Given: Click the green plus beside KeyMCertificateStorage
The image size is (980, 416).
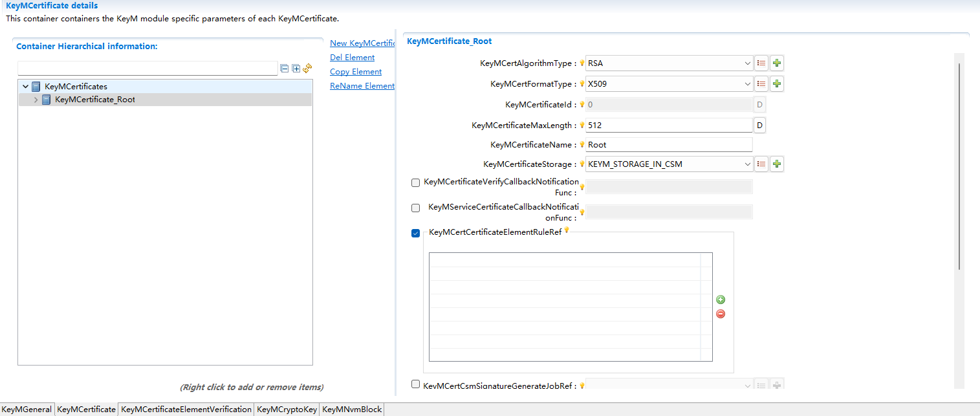Looking at the screenshot, I should 776,164.
